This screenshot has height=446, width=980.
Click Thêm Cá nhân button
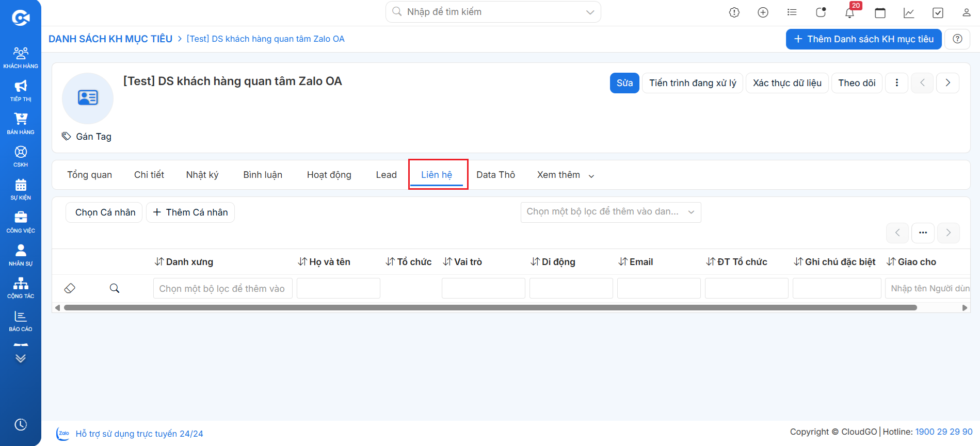pos(190,212)
